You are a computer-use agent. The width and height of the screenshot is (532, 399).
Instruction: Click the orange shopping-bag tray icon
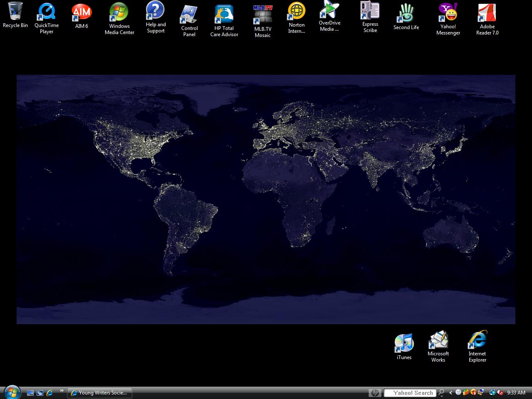465,392
